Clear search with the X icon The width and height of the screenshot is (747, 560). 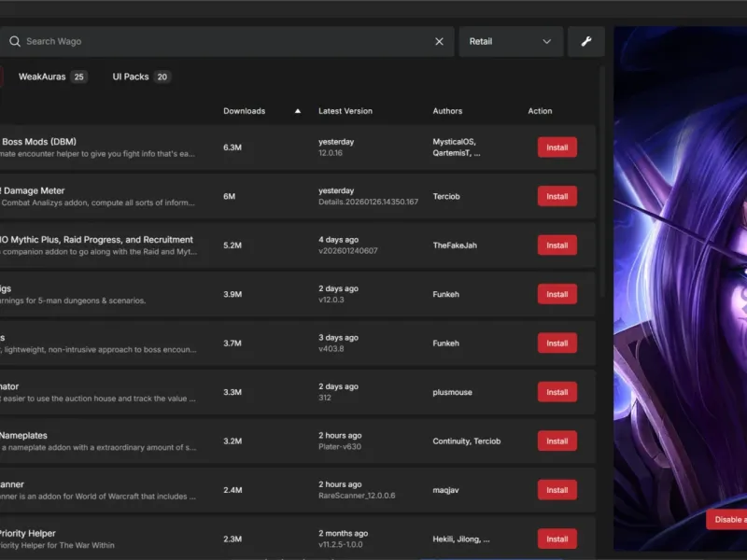pos(439,41)
